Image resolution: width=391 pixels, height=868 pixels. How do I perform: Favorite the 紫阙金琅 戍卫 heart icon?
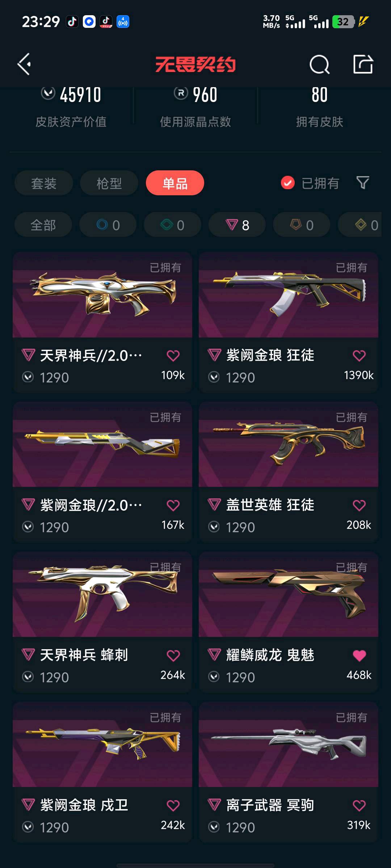pyautogui.click(x=173, y=805)
